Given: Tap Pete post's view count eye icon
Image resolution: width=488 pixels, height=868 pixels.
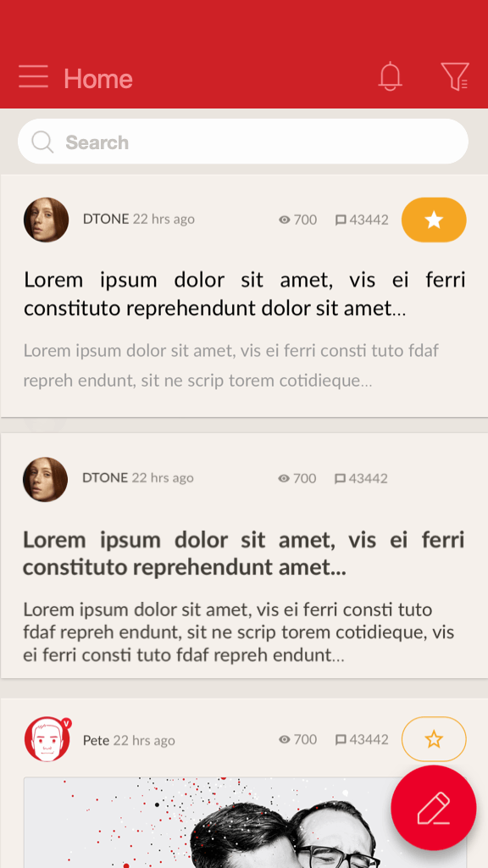Looking at the screenshot, I should 285,739.
